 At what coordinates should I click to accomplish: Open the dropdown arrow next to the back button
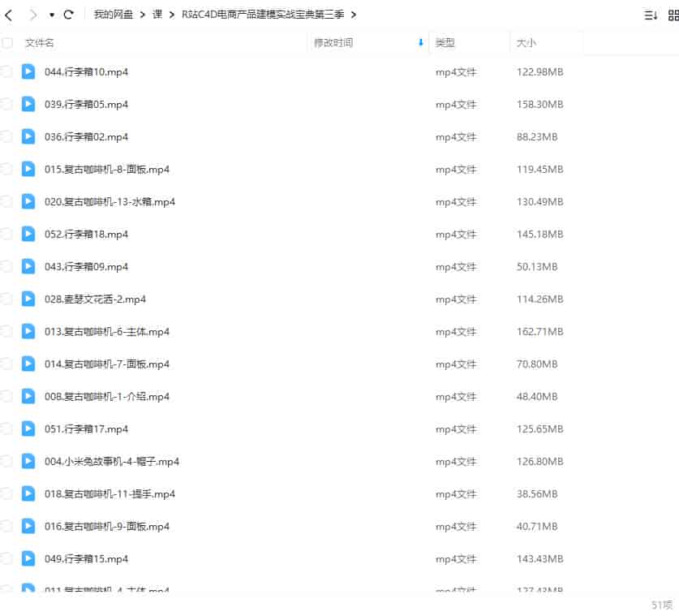52,14
